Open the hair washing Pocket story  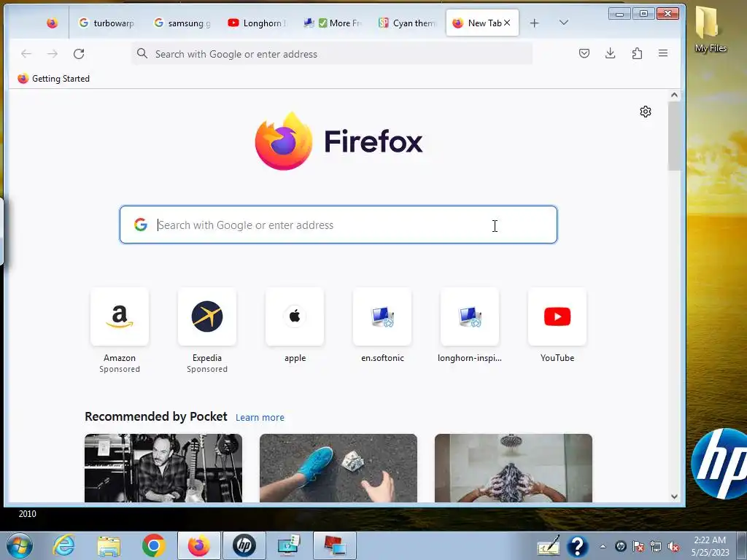pyautogui.click(x=514, y=468)
